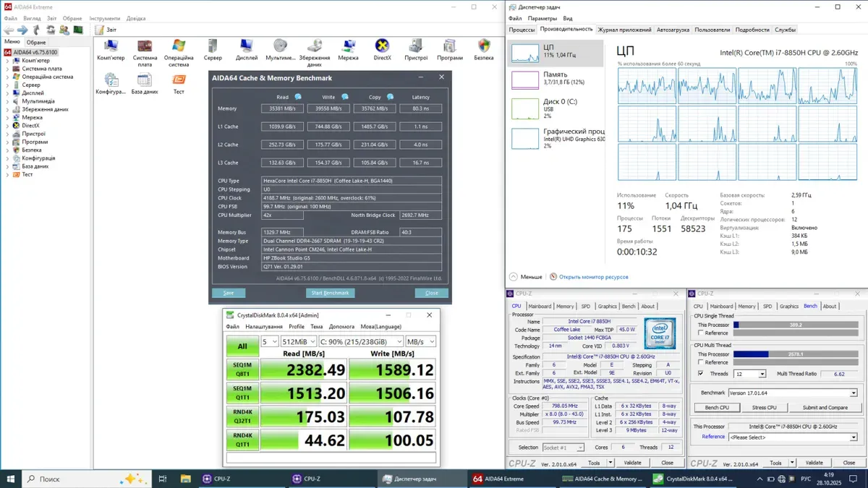Open the DirectX category icon in AIDA64
Image resolution: width=868 pixels, height=488 pixels.
tap(382, 48)
